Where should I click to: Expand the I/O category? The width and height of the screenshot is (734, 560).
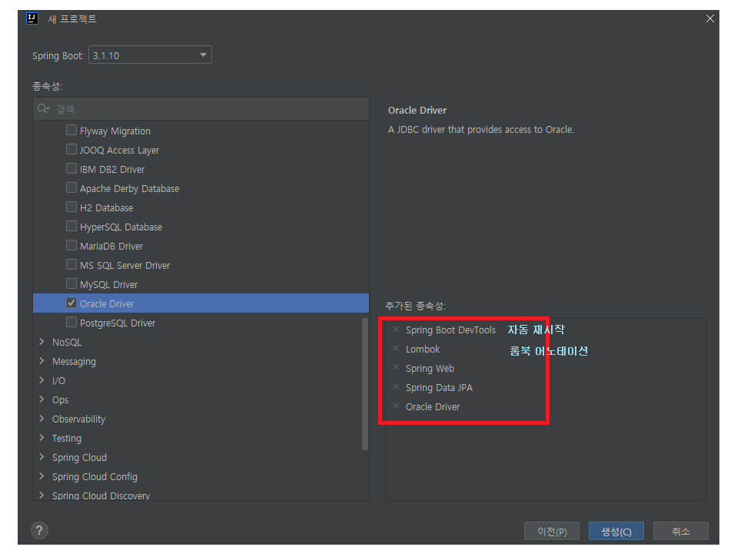tap(42, 380)
